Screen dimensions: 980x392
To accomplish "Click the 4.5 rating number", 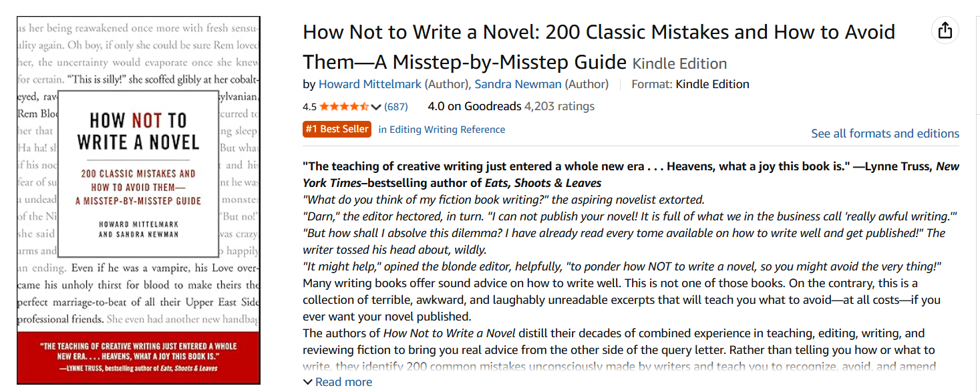I will pos(309,107).
